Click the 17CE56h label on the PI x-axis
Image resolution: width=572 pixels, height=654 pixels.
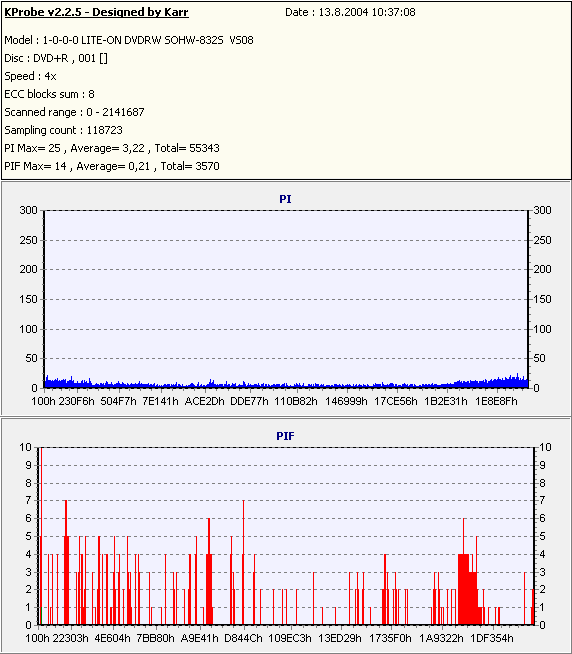coord(396,401)
